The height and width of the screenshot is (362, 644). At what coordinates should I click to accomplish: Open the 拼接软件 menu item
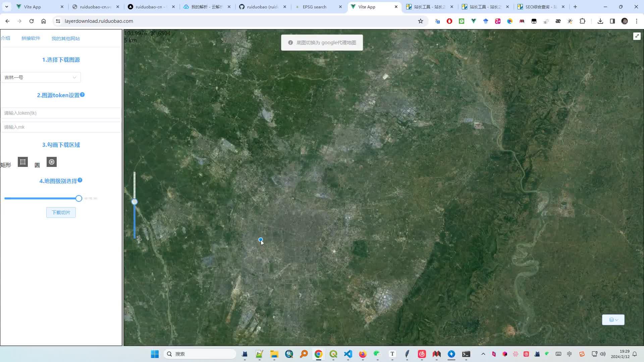[31, 38]
